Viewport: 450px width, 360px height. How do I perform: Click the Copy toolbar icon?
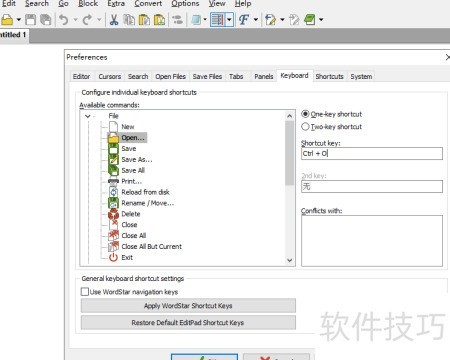point(129,20)
